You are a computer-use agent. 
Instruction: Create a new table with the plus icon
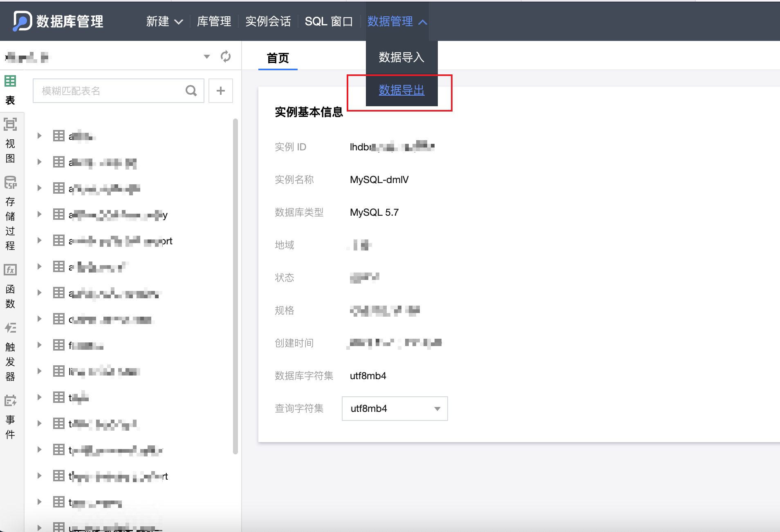click(221, 90)
